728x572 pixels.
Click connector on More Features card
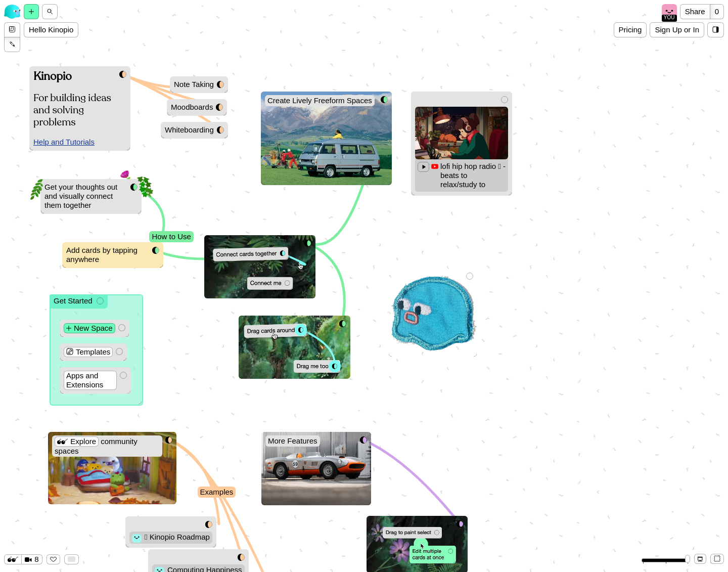pos(363,440)
